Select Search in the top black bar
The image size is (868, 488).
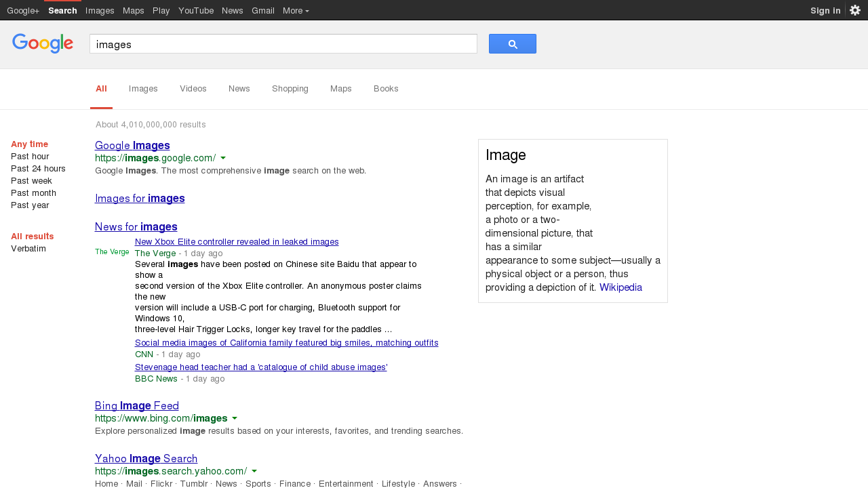[62, 10]
